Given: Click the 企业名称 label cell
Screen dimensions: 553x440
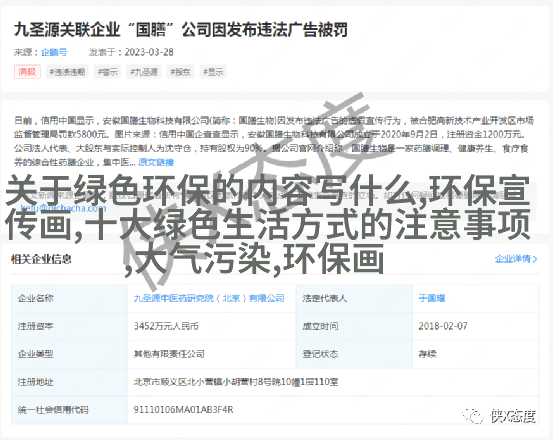Looking at the screenshot, I should (x=69, y=298).
